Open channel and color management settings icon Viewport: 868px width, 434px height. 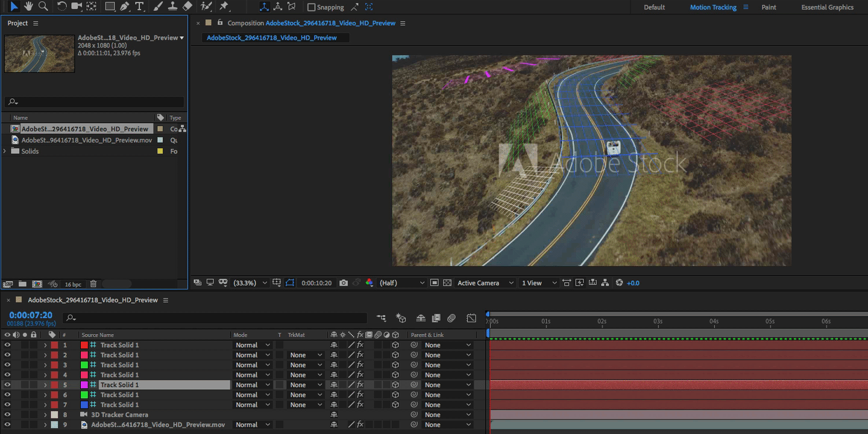click(370, 283)
